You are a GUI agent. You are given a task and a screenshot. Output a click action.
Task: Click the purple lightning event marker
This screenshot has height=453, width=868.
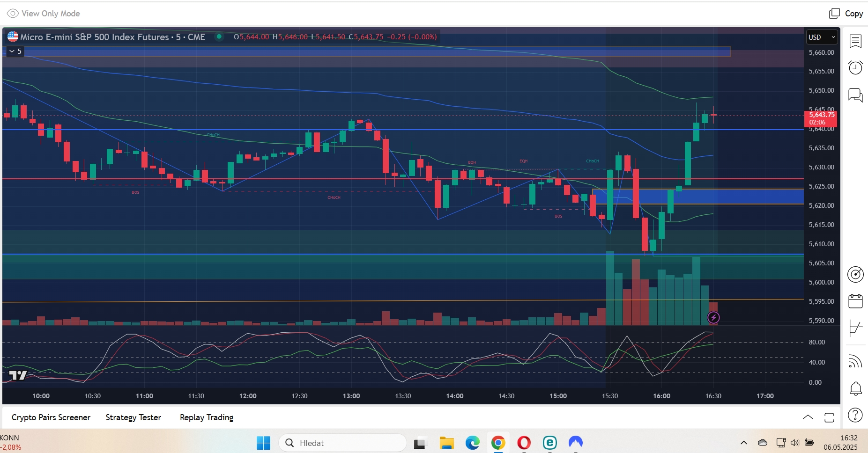click(713, 318)
